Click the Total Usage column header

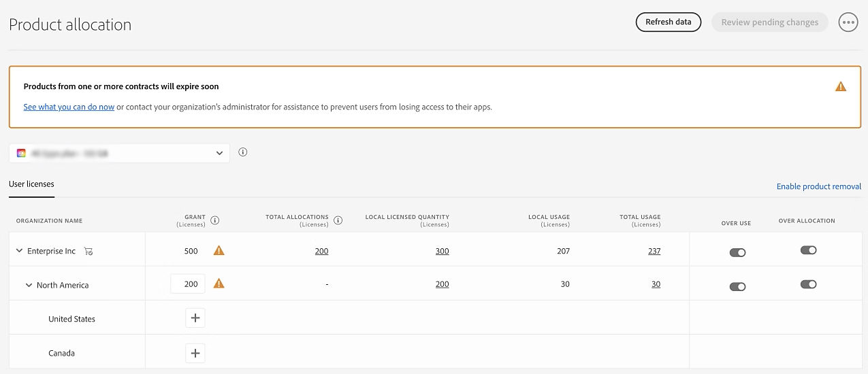640,220
